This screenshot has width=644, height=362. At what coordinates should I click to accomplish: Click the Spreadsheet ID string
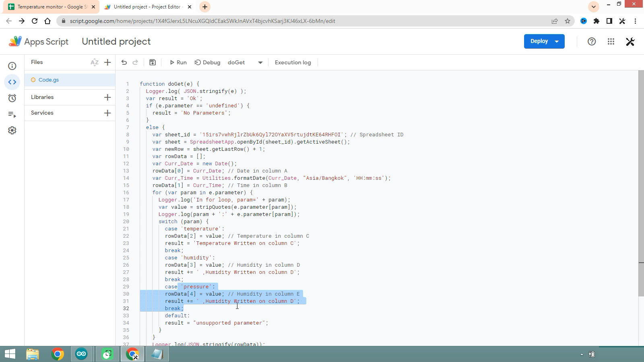272,135
